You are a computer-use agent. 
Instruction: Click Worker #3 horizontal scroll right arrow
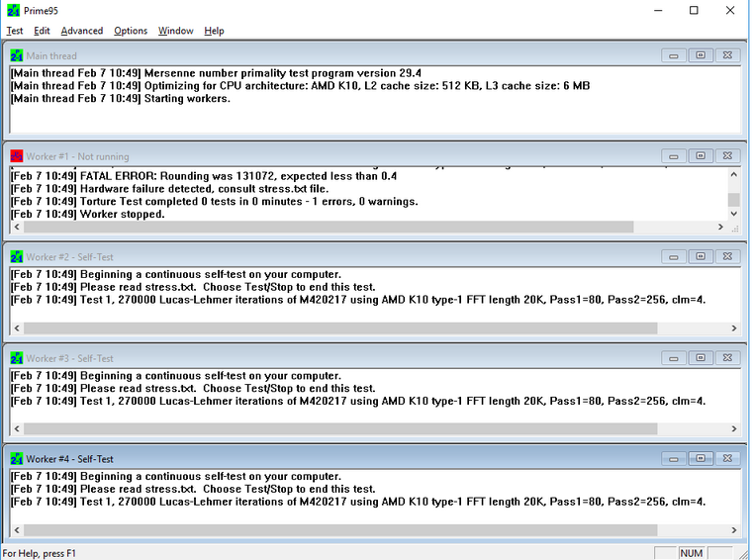(x=734, y=428)
